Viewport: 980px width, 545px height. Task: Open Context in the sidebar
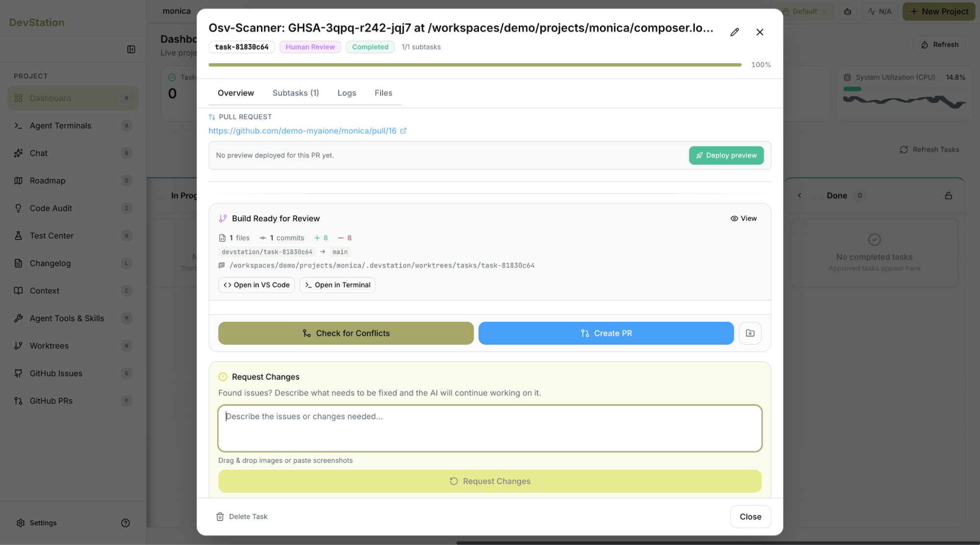coord(73,291)
